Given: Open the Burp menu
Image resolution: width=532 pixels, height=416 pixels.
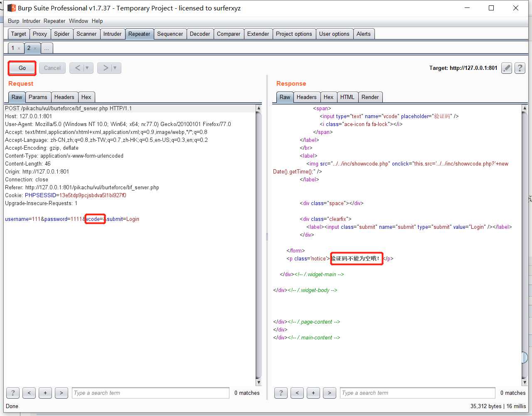Looking at the screenshot, I should point(13,21).
